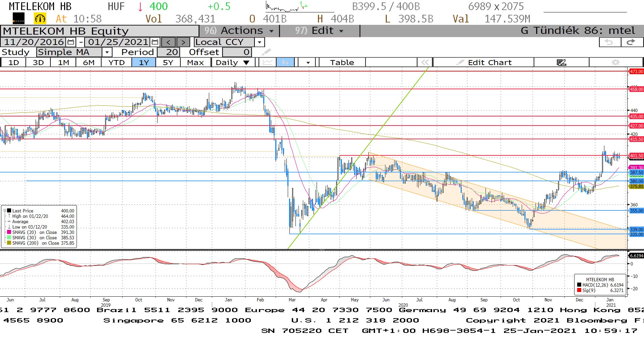Click High on 01/22/20 marker icon
The width and height of the screenshot is (644, 344).
(x=9, y=216)
